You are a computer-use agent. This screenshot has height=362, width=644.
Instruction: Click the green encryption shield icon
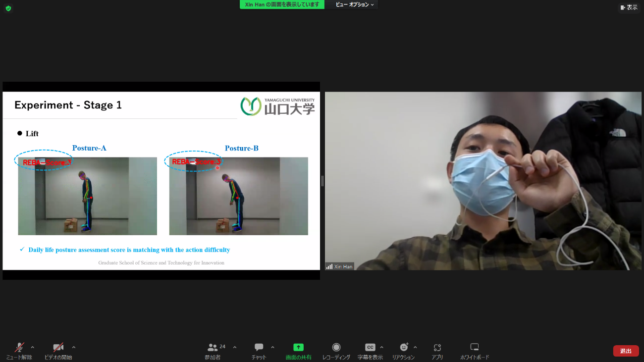tap(8, 8)
